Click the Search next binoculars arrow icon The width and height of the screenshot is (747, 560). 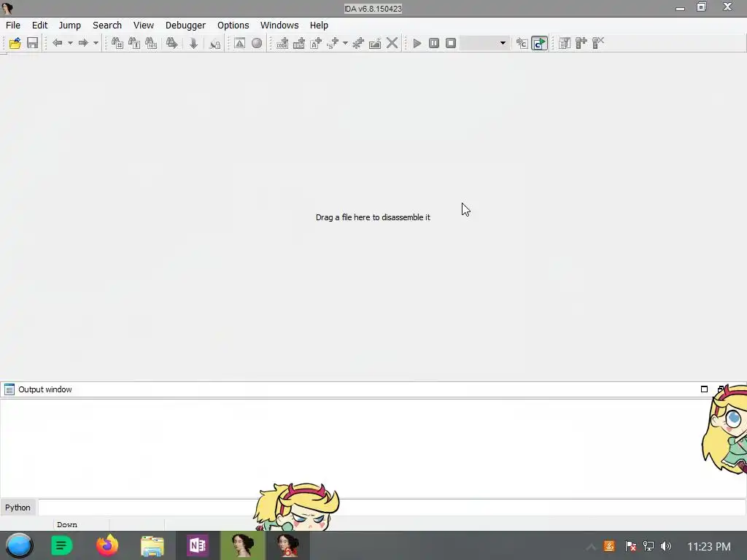(x=172, y=43)
